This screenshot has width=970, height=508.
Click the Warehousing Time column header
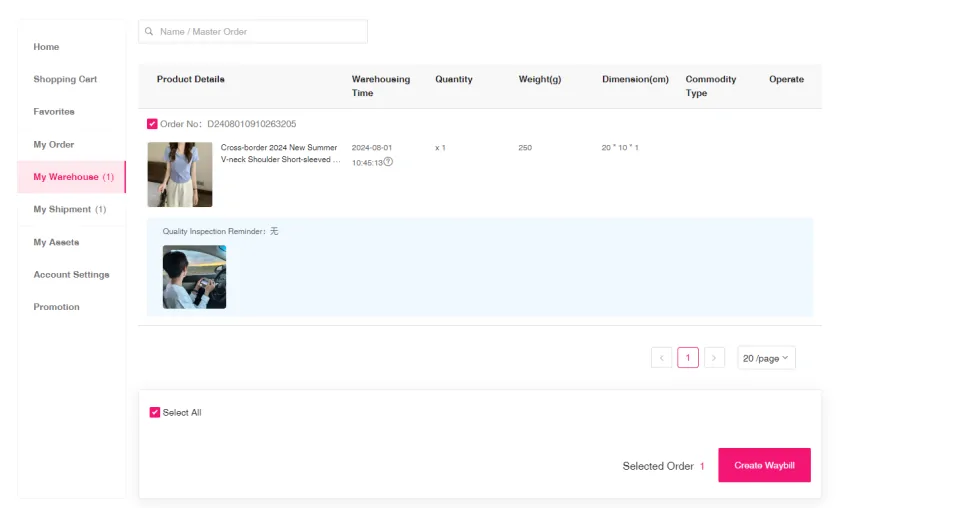pos(381,86)
